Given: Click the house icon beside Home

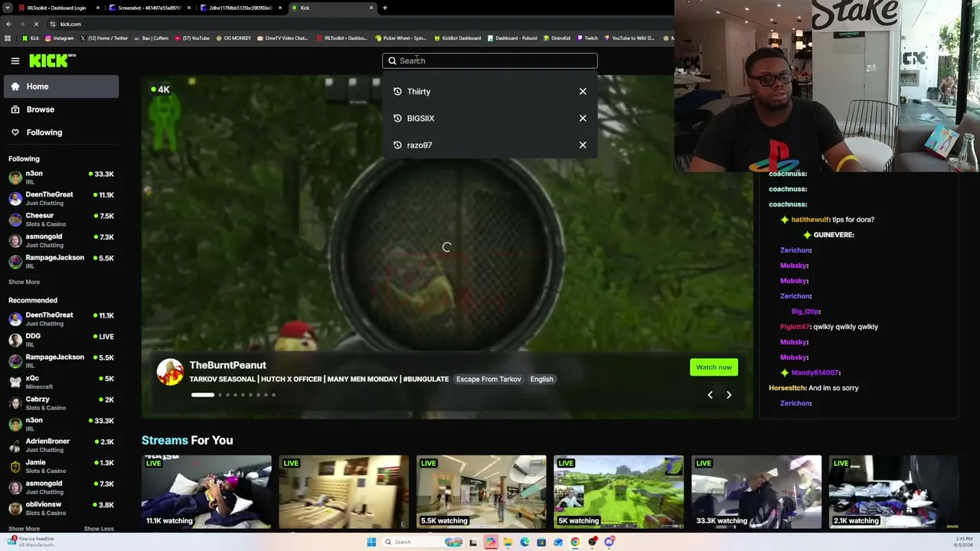Looking at the screenshot, I should (x=15, y=86).
